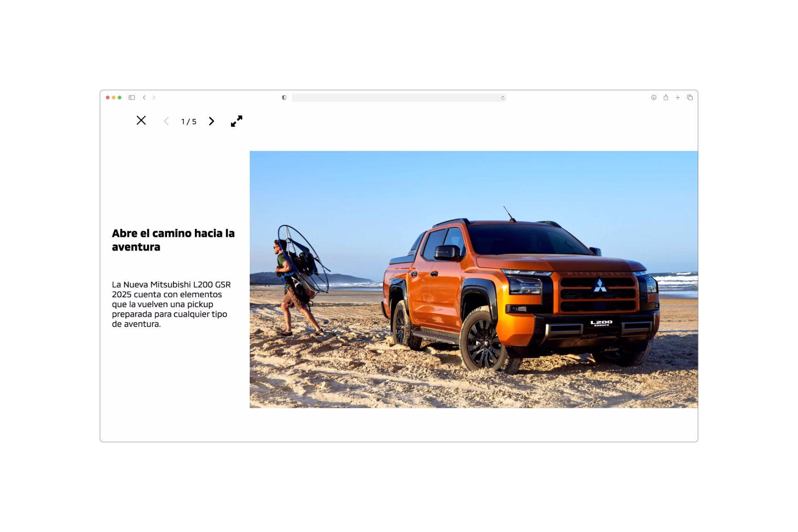Viewport: 798px width, 532px height.
Task: Open the privacy report shield icon
Action: 284,98
